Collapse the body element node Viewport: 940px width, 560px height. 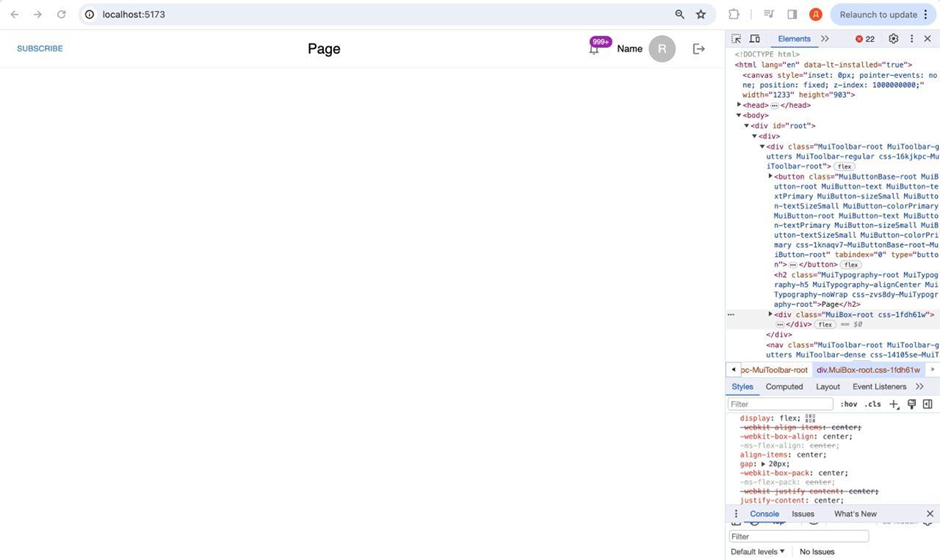coord(739,115)
